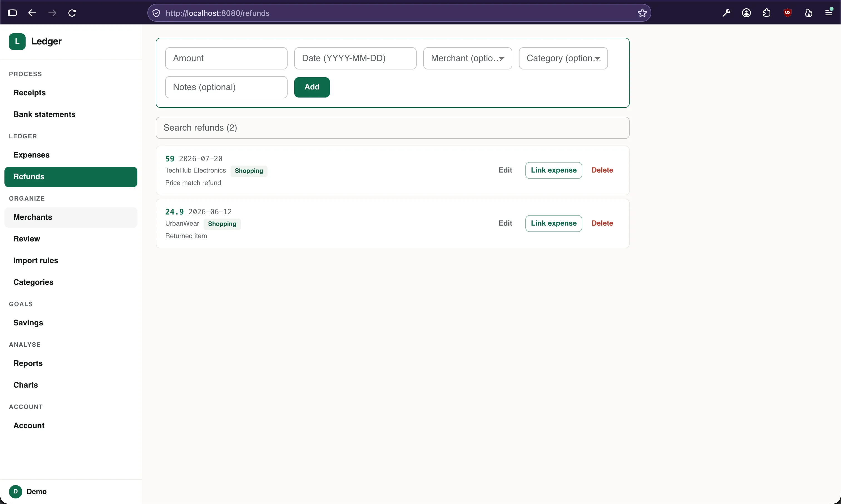Delete the UrbanWear refund
The width and height of the screenshot is (841, 504).
pos(602,223)
